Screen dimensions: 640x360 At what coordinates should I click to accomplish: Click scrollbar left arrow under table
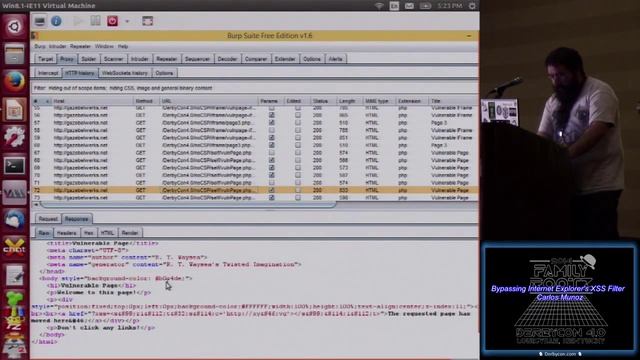pyautogui.click(x=36, y=204)
